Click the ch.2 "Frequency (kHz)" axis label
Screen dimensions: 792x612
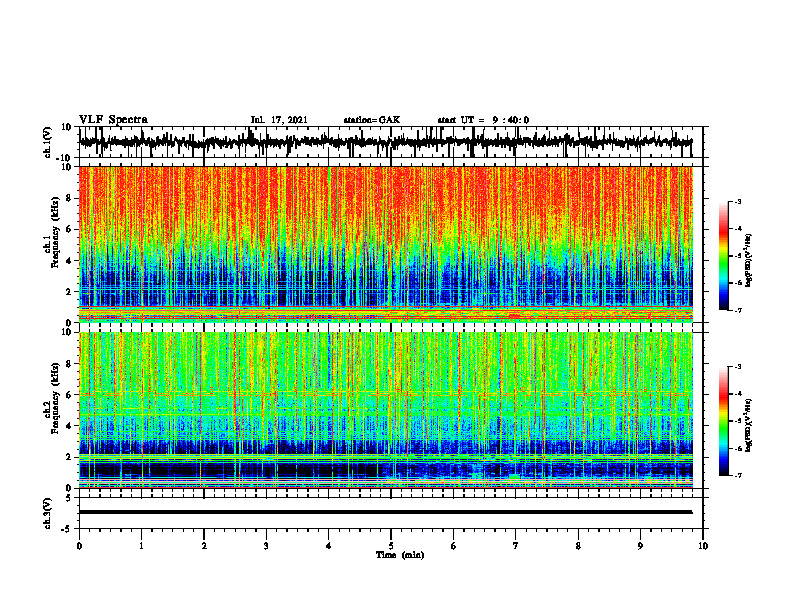click(55, 398)
